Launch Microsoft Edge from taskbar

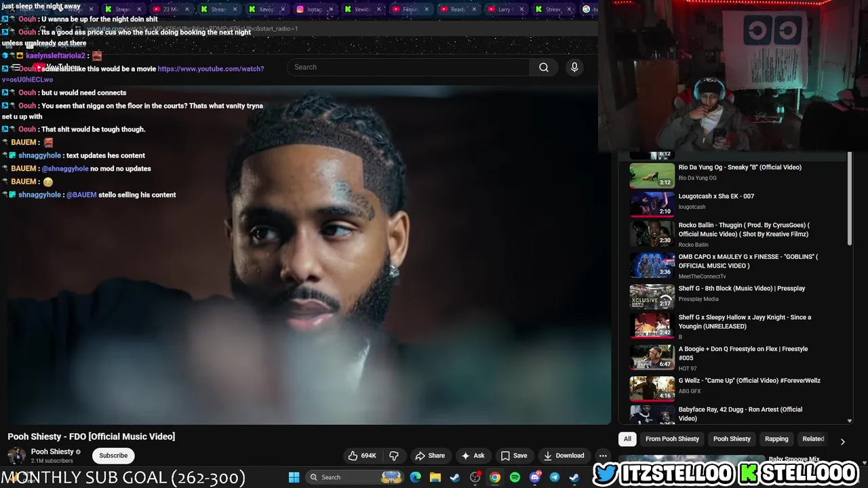point(416,477)
